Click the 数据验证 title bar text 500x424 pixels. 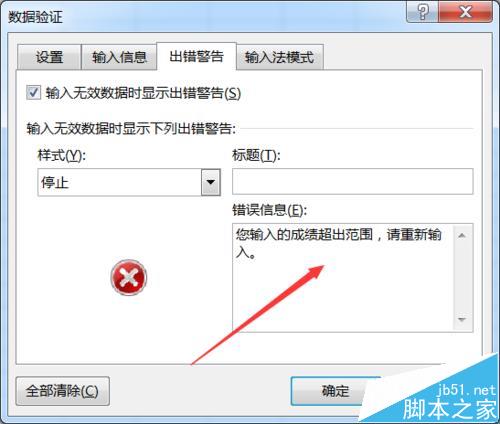tap(35, 17)
